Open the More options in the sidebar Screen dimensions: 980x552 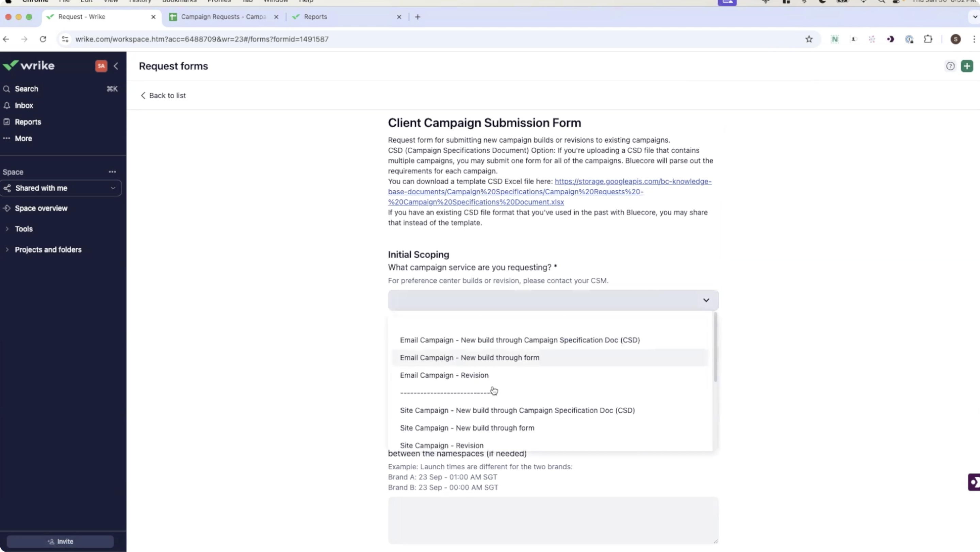click(23, 138)
